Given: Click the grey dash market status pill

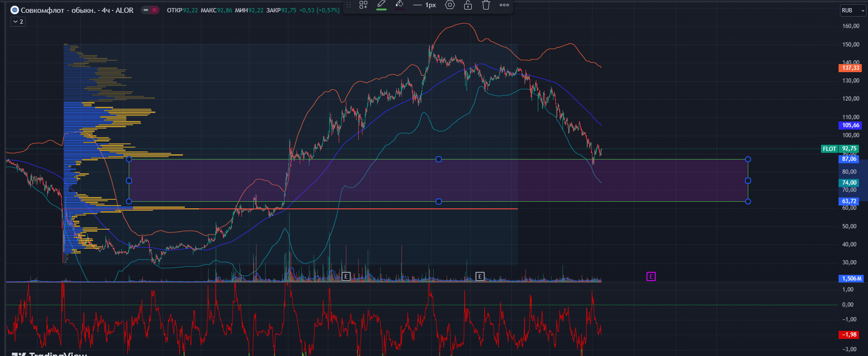Looking at the screenshot, I should click(146, 10).
